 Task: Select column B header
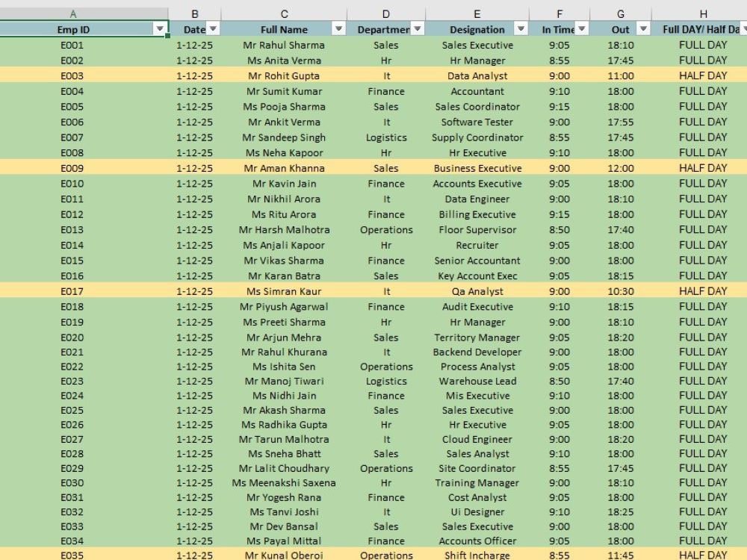pyautogui.click(x=195, y=14)
